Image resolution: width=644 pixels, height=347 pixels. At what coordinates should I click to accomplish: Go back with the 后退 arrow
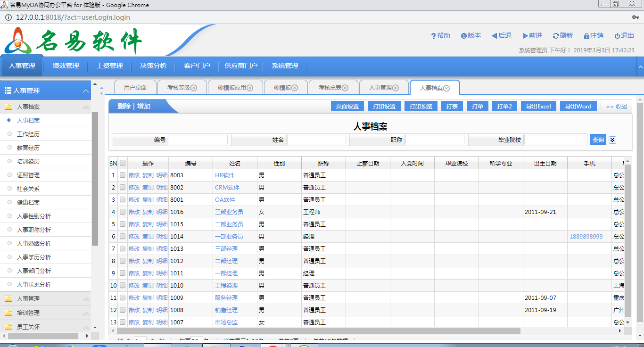[x=502, y=36]
